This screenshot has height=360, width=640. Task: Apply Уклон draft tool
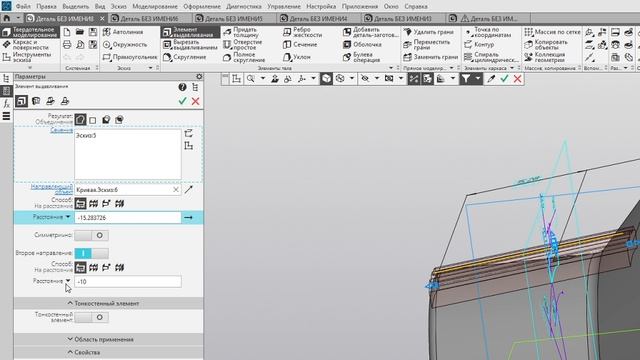297,57
